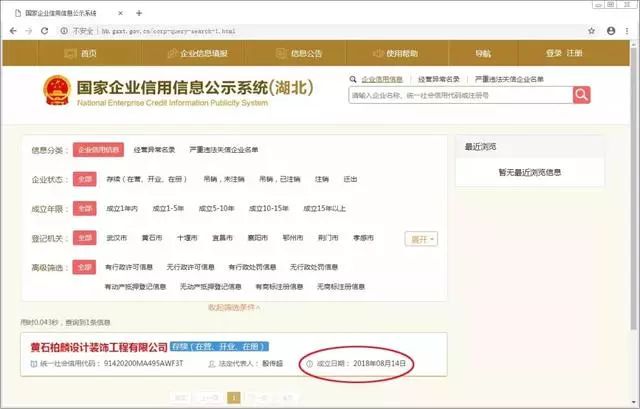
Task: Open the browser profile icon
Action: pos(611,31)
